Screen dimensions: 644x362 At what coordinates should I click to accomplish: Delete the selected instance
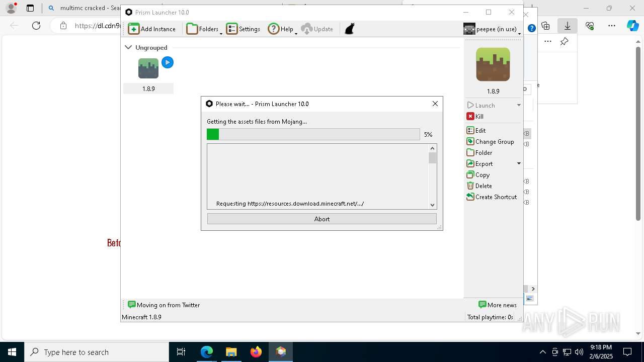479,186
